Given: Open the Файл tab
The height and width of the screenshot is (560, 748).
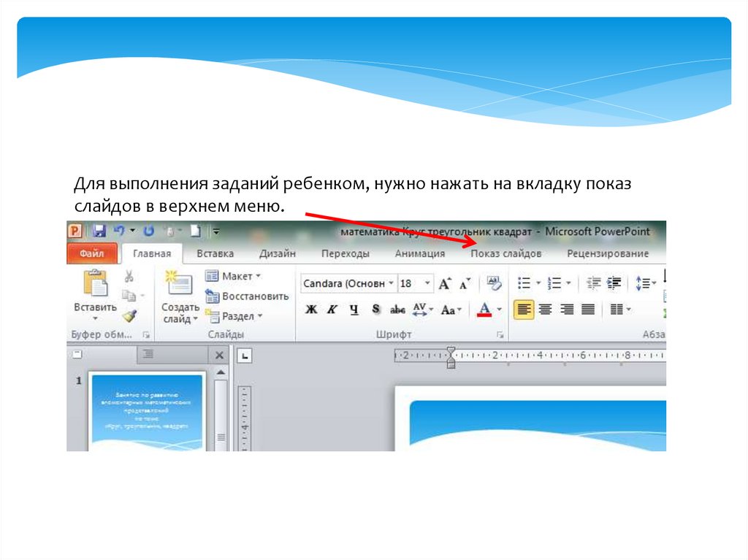Looking at the screenshot, I should pos(92,253).
